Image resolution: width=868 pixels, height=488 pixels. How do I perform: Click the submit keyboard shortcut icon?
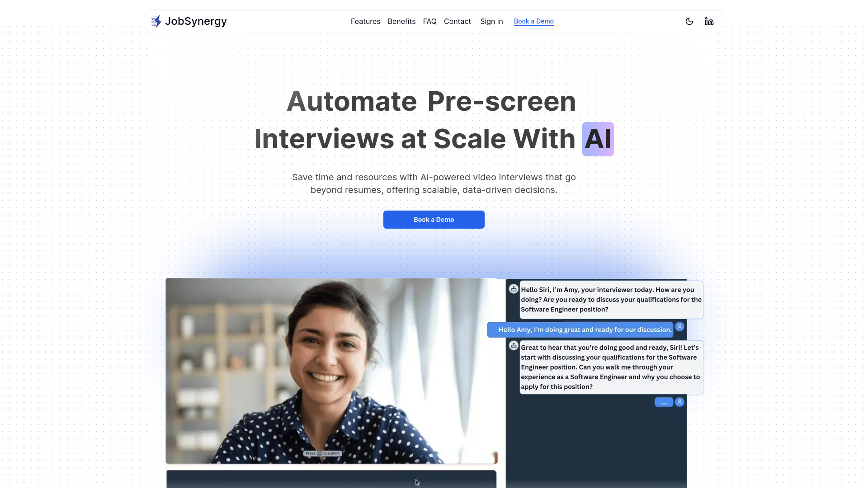[320, 454]
